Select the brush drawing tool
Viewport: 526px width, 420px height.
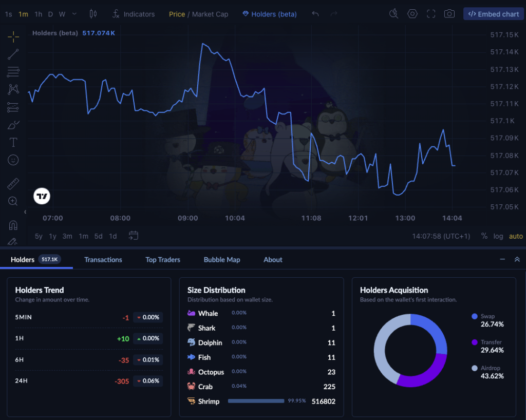[13, 125]
